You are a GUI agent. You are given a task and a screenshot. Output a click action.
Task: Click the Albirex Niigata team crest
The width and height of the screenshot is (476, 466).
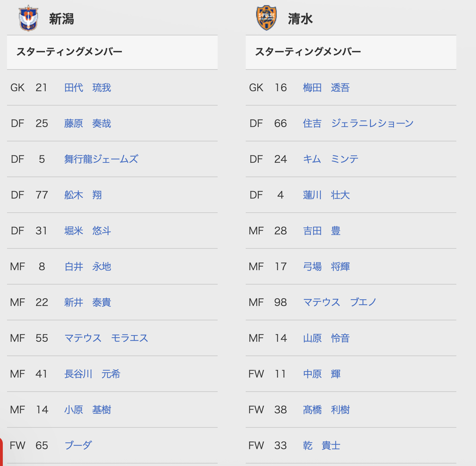pos(28,18)
